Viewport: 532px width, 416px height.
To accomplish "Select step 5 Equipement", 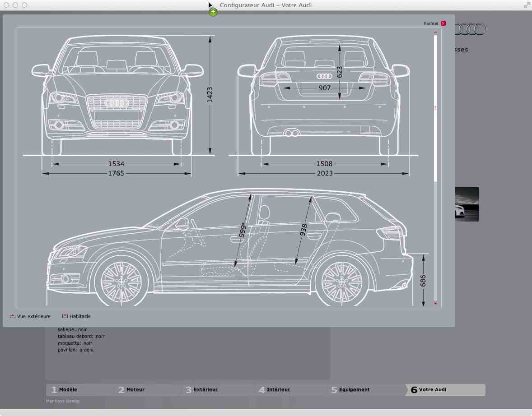I will [x=354, y=389].
